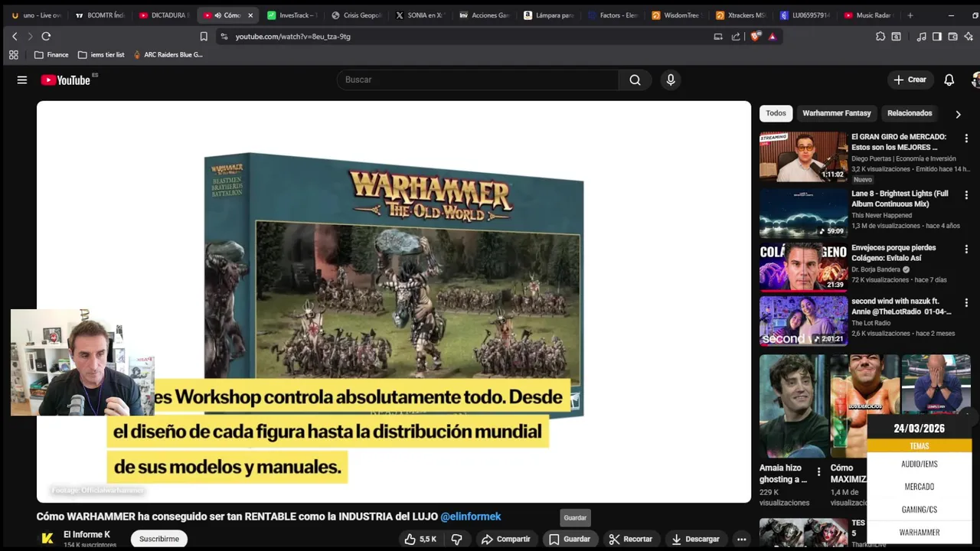Screen dimensions: 980x551
Task: Open the notifications bell
Action: tap(949, 80)
